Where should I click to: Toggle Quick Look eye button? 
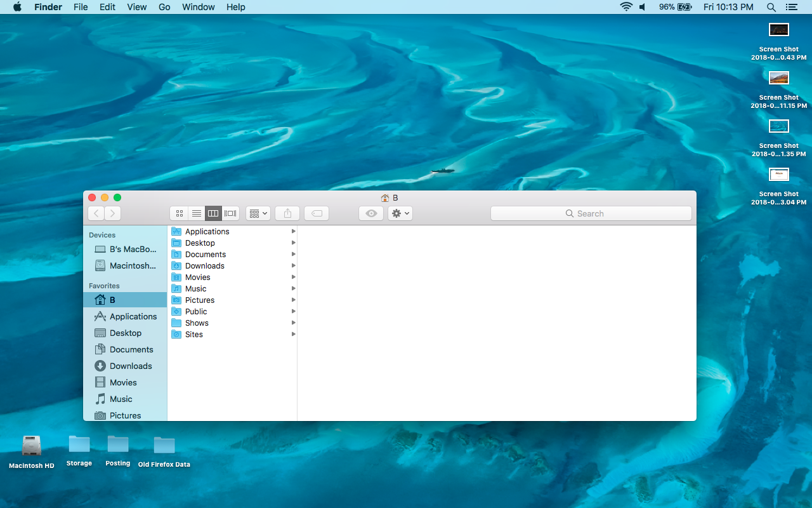pos(371,213)
